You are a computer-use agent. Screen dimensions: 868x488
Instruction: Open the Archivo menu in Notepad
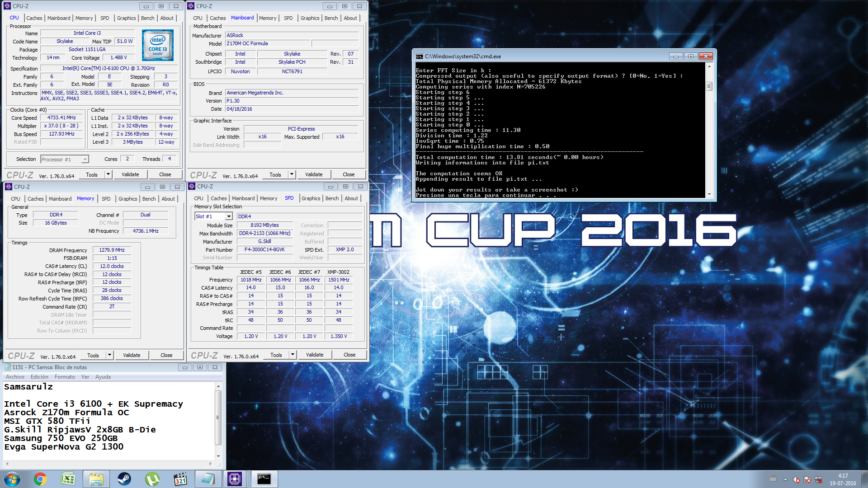[x=15, y=377]
